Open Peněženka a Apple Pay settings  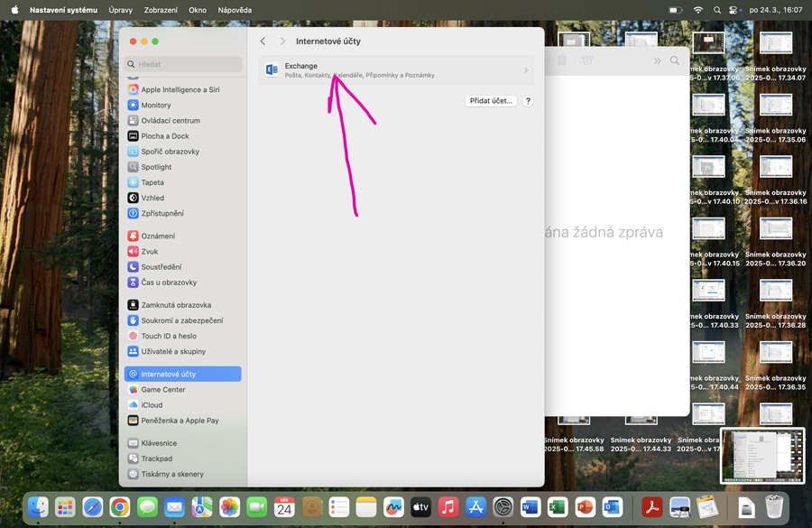pos(180,421)
